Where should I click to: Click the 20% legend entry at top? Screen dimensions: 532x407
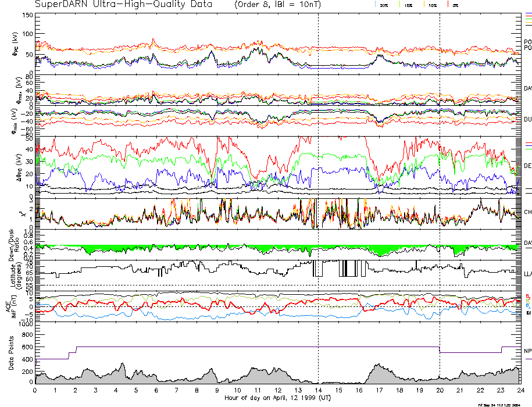(x=383, y=5)
